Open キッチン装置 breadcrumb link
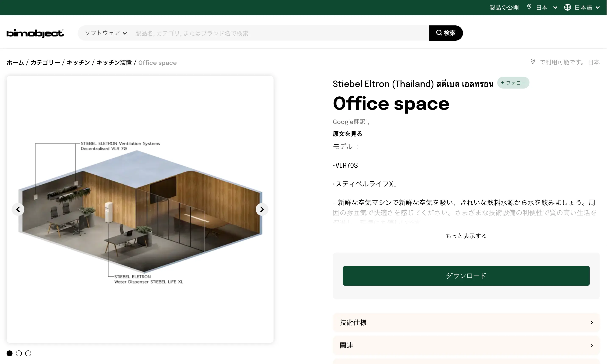 (x=114, y=63)
